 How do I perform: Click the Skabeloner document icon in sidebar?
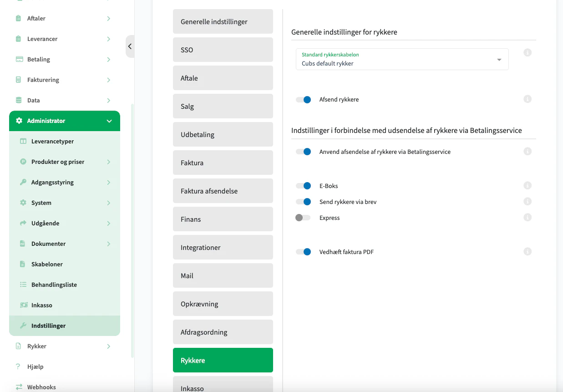[23, 264]
